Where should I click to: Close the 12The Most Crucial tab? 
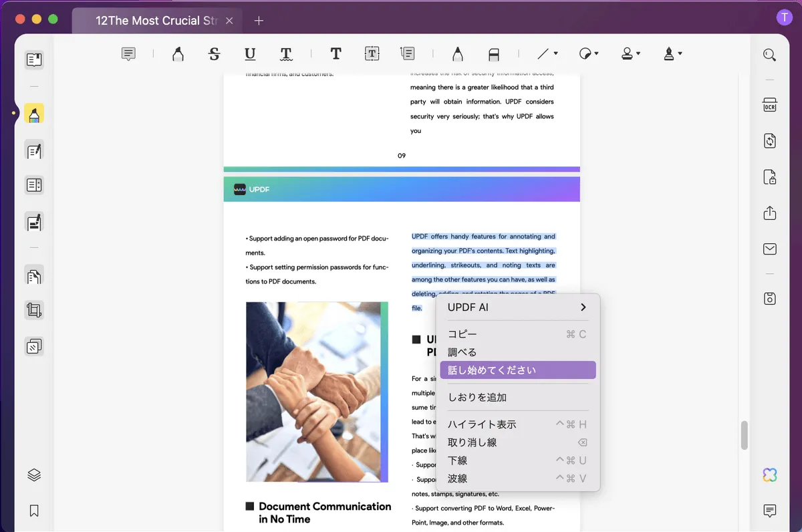tap(229, 21)
